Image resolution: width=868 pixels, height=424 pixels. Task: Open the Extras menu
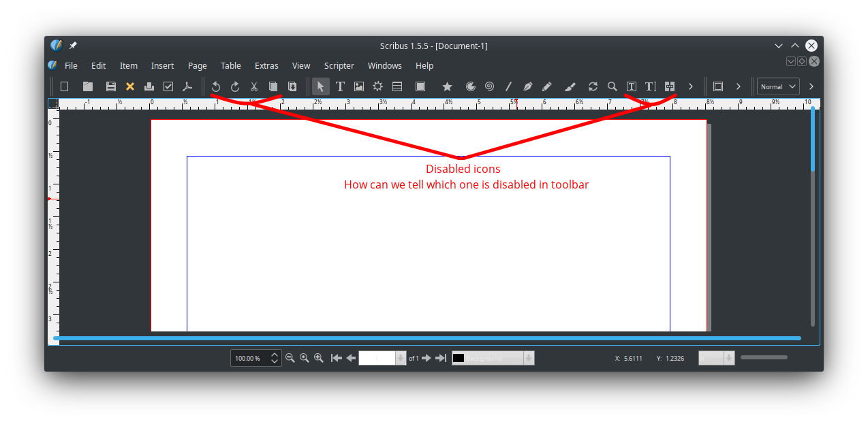(x=266, y=66)
